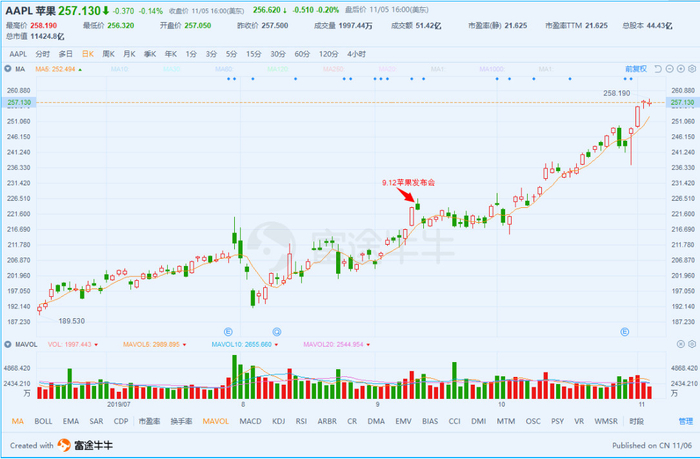The height and width of the screenshot is (459, 700).
Task: Click the Q marker on the price chart
Action: tap(277, 332)
